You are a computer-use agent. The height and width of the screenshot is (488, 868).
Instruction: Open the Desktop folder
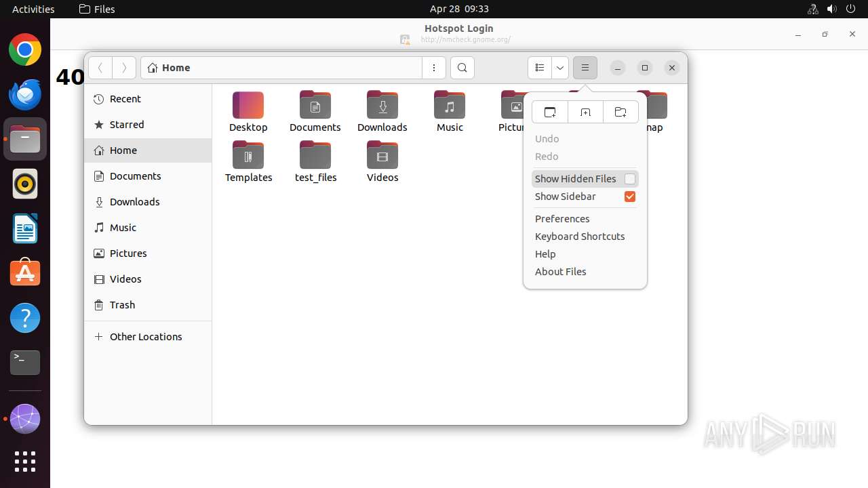pos(248,112)
